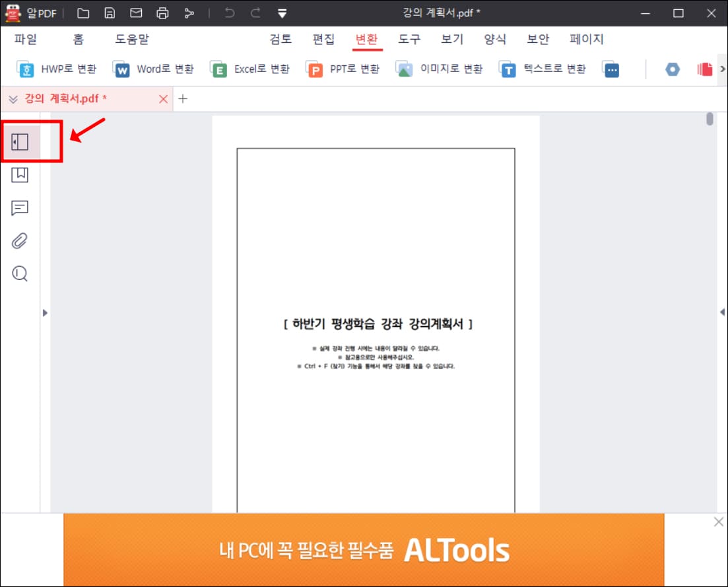Click the print icon
The width and height of the screenshot is (728, 587).
(162, 13)
